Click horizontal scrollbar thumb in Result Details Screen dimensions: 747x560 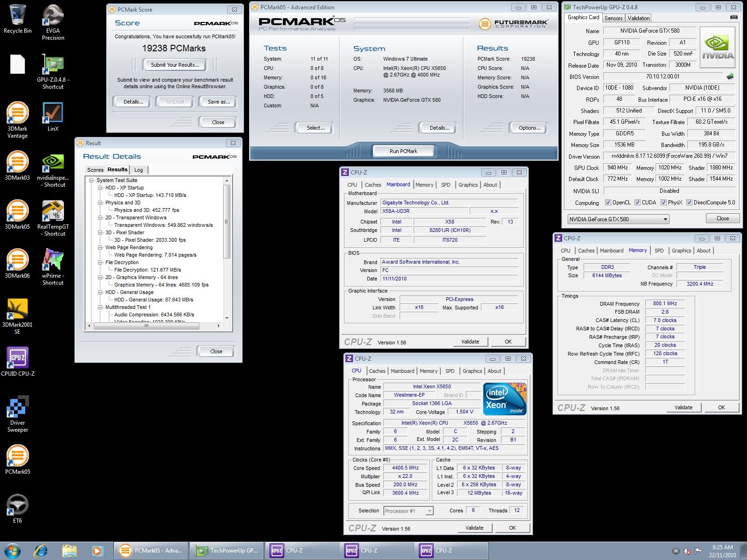click(x=146, y=326)
